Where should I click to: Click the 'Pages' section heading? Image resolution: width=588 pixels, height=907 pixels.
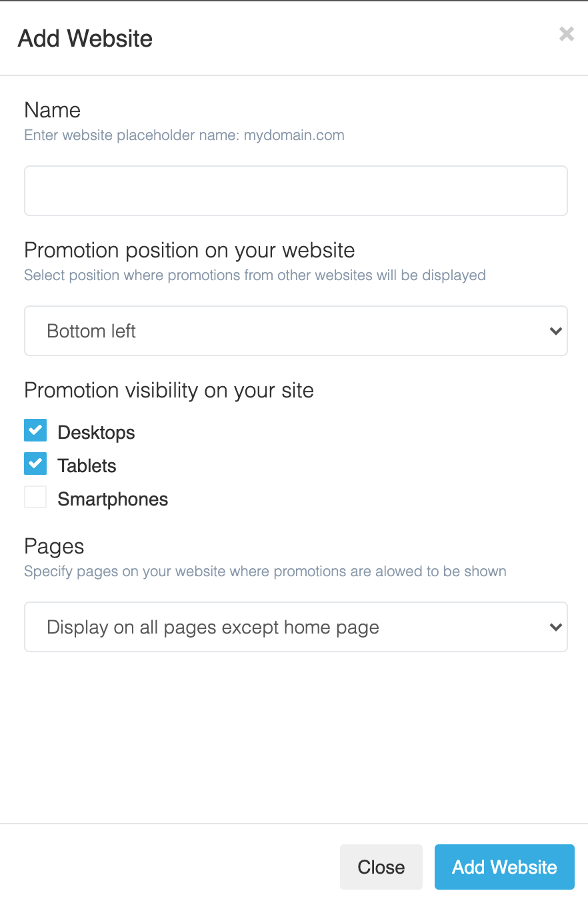pos(54,546)
